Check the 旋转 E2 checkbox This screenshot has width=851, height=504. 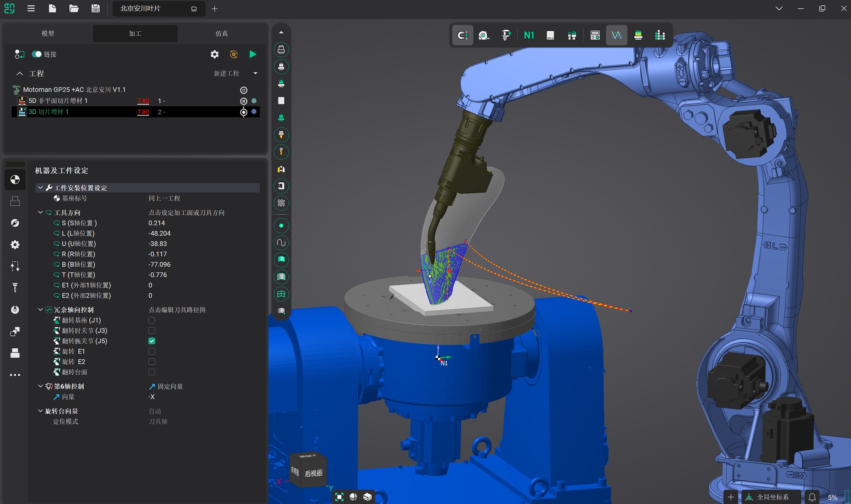coord(152,362)
